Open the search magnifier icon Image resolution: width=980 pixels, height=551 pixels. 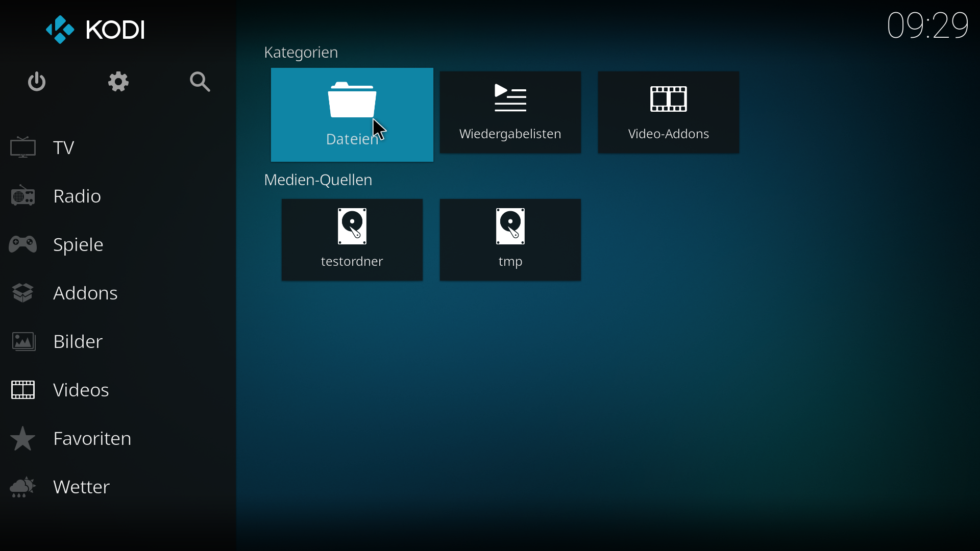(x=200, y=82)
